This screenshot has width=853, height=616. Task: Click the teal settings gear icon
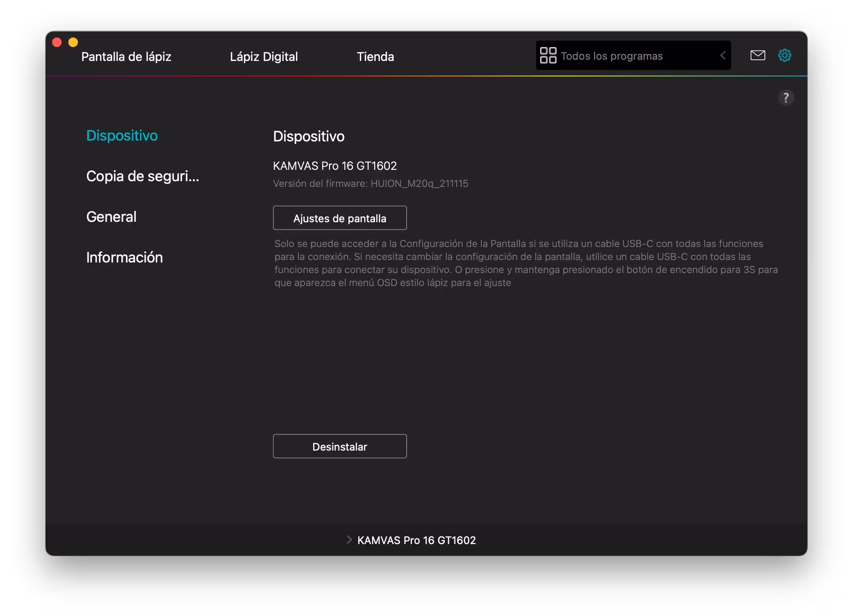784,55
